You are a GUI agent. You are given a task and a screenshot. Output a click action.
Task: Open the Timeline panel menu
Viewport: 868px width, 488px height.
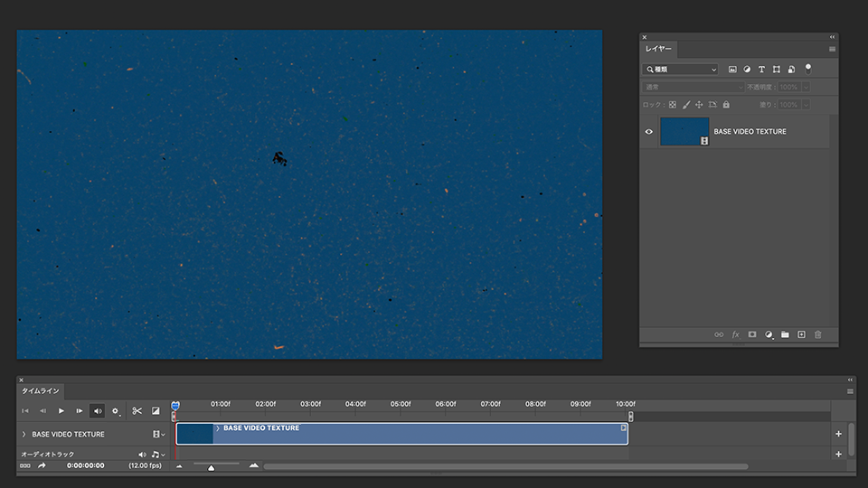pos(850,391)
